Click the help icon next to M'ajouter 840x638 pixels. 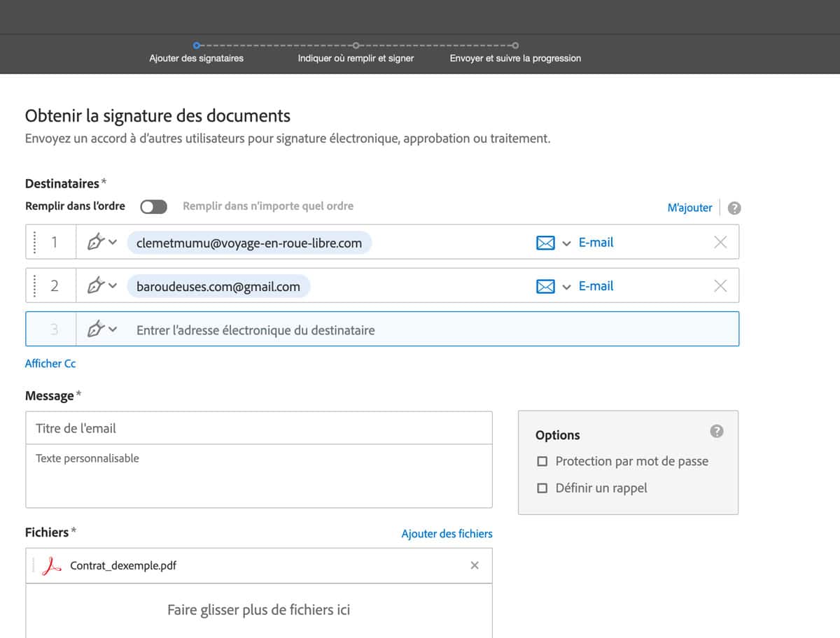(x=734, y=208)
